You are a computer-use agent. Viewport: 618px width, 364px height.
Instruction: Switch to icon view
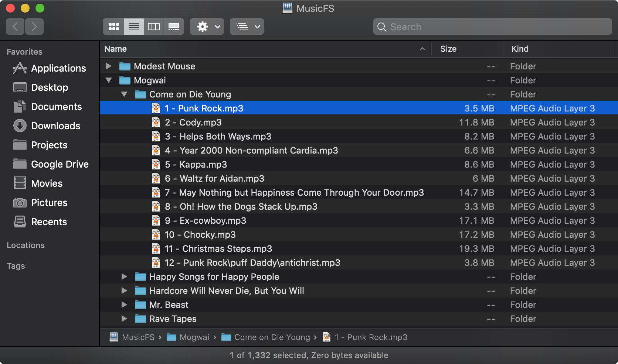coord(113,27)
